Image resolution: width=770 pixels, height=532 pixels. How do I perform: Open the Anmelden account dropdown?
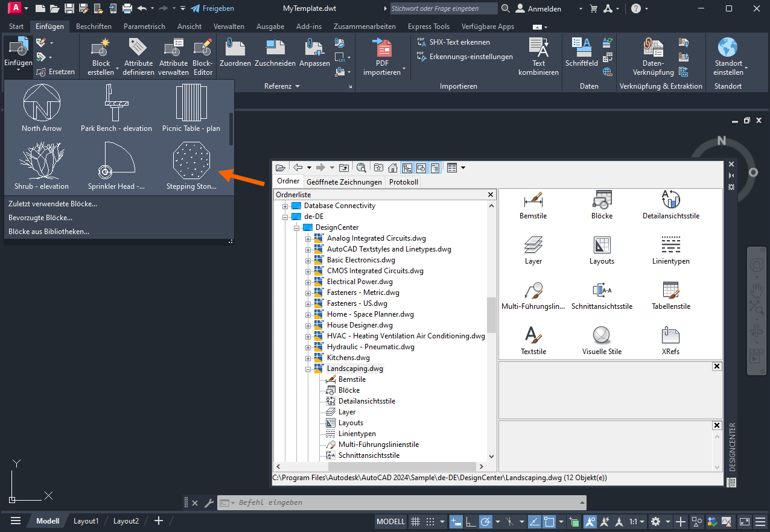point(581,8)
